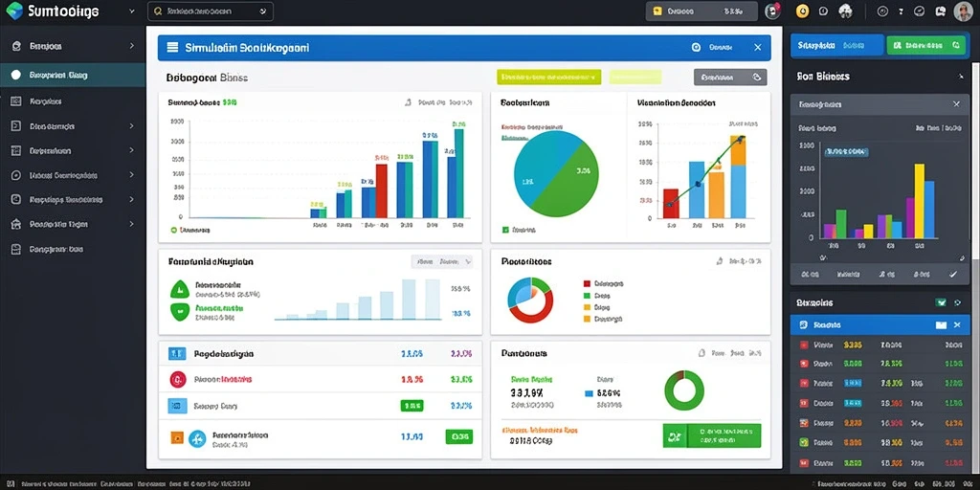Close the dark chart card in the right panel
Screen dimensions: 980x490
pos(956,104)
